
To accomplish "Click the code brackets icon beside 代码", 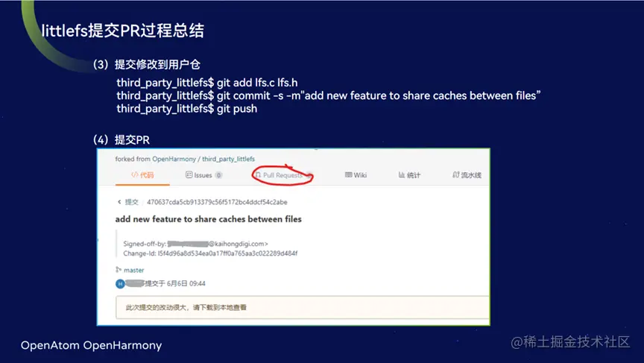I will [x=134, y=175].
